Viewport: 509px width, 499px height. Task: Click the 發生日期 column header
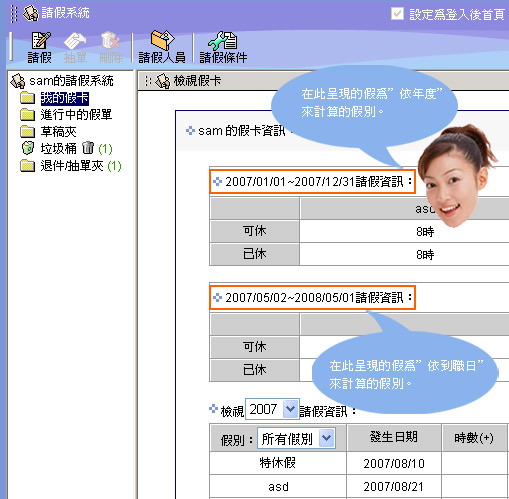click(394, 437)
